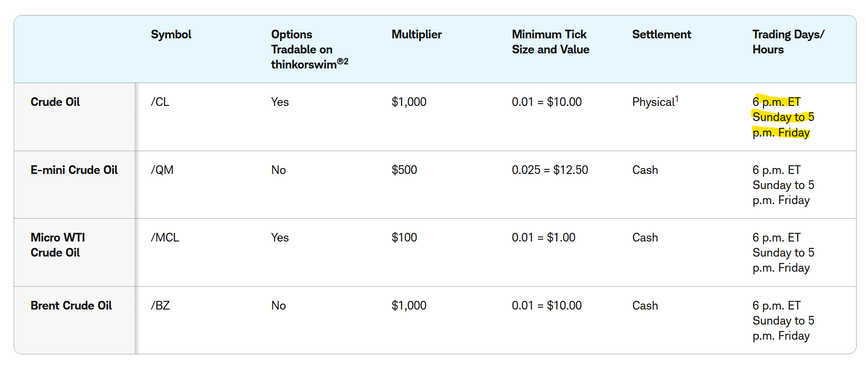The width and height of the screenshot is (868, 373).
Task: Click the Symbol column header
Action: pos(171,35)
